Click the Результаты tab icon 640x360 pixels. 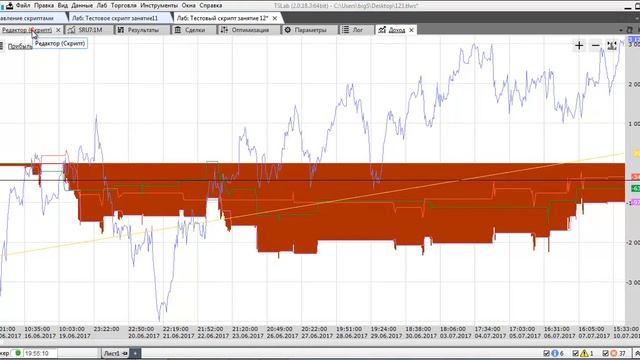tap(121, 30)
